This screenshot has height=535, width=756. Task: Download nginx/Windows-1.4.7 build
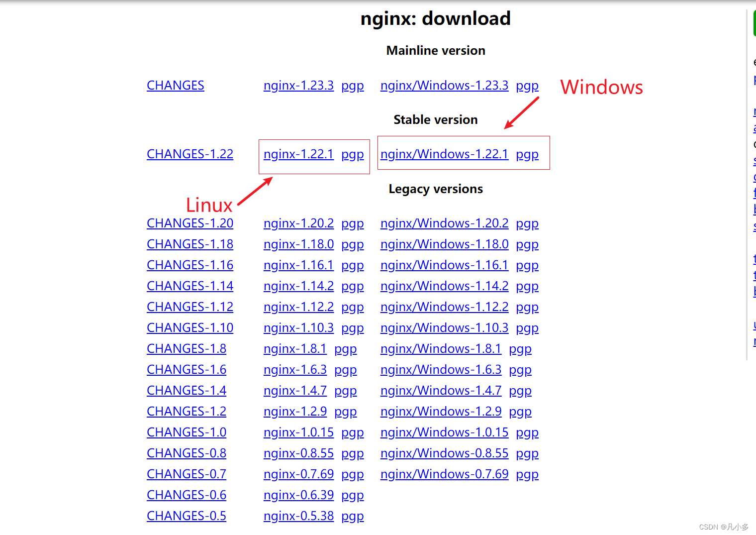441,391
